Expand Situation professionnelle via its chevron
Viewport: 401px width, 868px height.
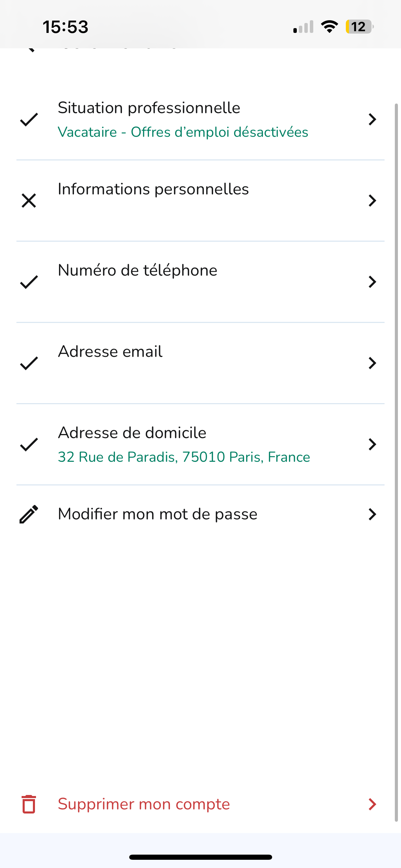click(372, 120)
